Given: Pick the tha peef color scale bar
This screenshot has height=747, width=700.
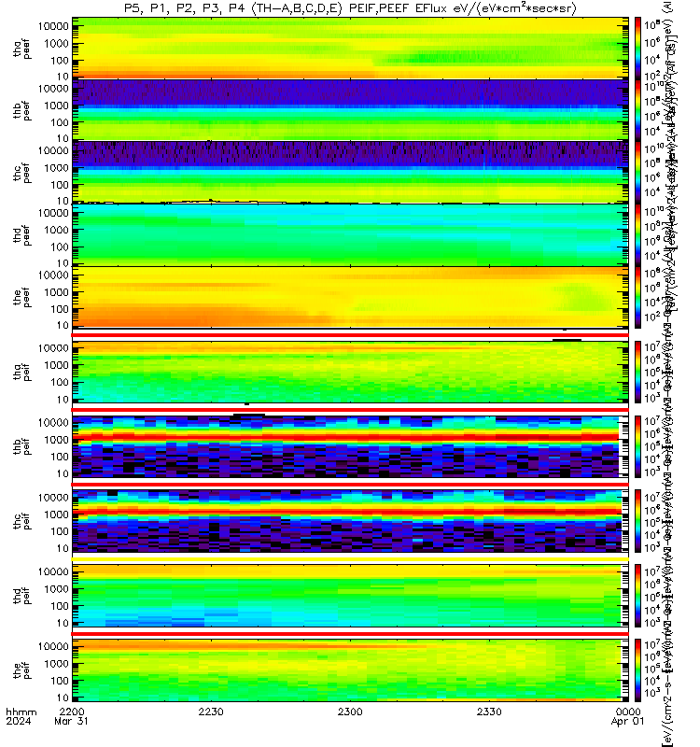Looking at the screenshot, I should point(637,49).
